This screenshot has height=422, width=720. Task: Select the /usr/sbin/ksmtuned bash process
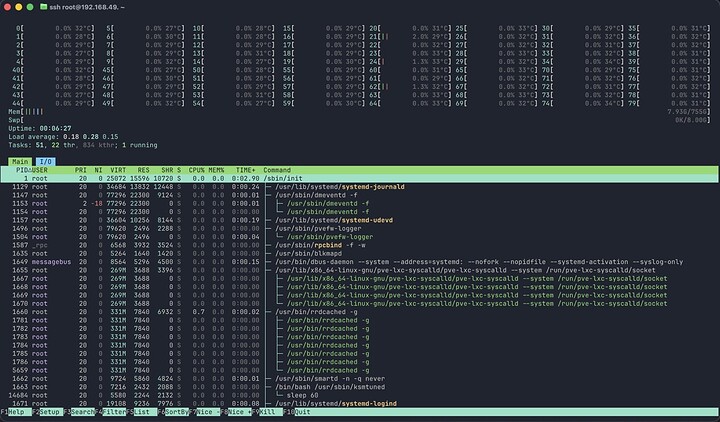360,387
